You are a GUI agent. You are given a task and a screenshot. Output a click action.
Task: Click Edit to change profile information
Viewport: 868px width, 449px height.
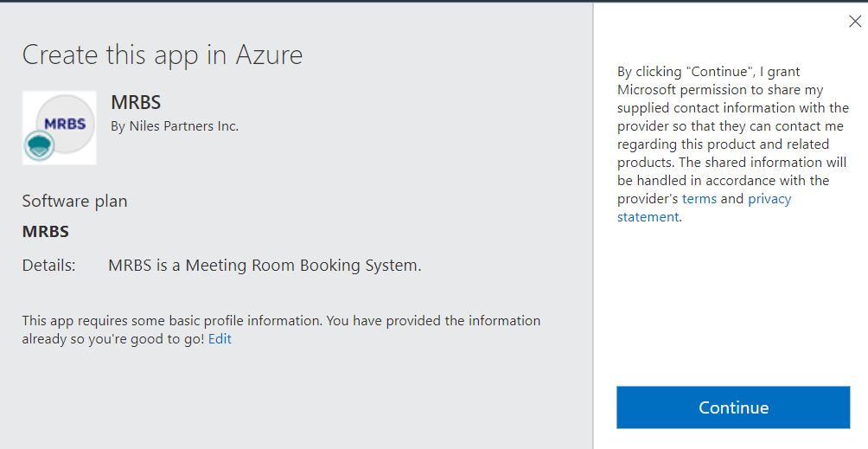pyautogui.click(x=220, y=339)
